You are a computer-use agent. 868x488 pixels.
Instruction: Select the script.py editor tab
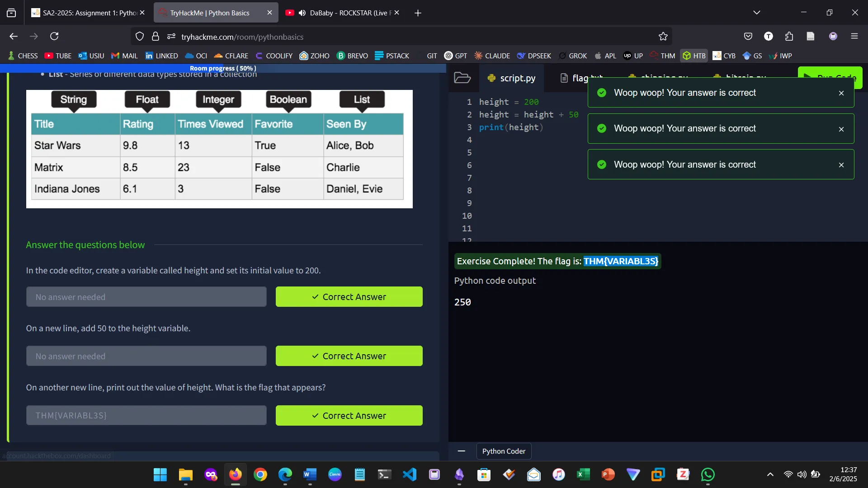pos(512,78)
